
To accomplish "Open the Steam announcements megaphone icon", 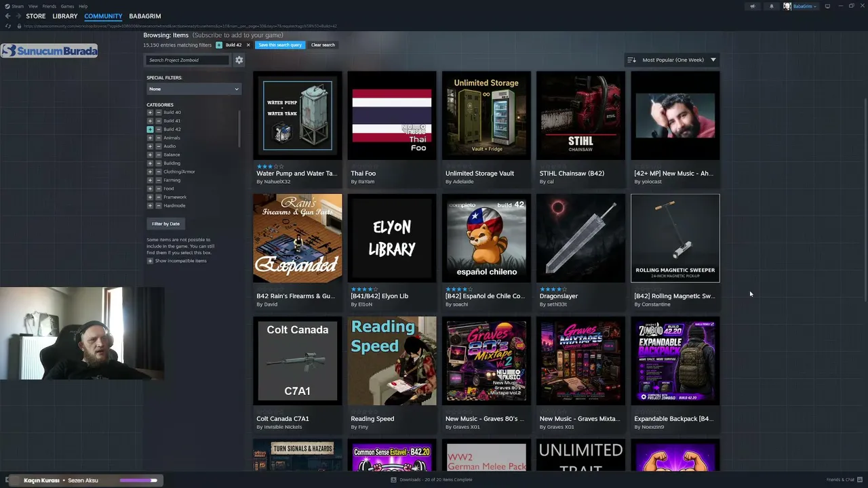I will click(752, 6).
